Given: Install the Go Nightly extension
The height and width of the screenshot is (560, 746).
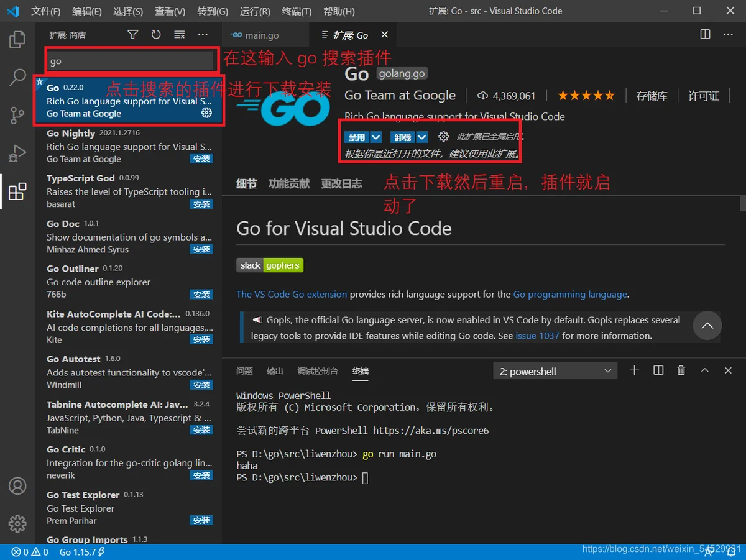Looking at the screenshot, I should point(201,159).
